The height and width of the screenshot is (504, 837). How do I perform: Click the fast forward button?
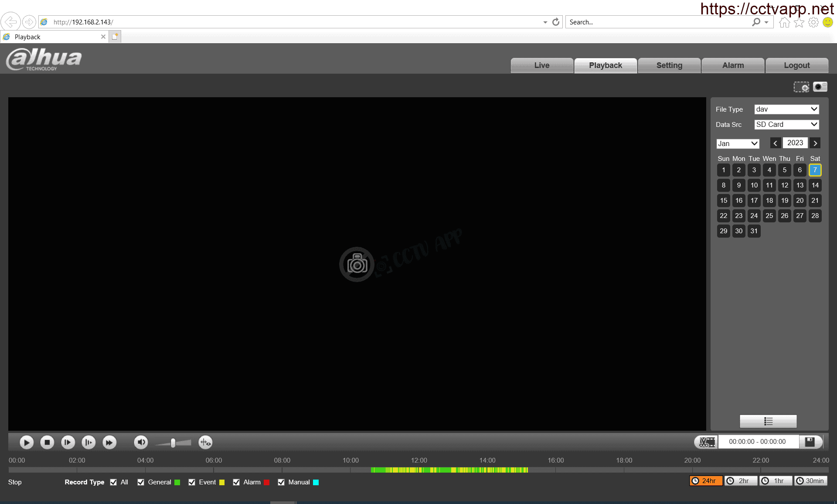click(x=109, y=443)
